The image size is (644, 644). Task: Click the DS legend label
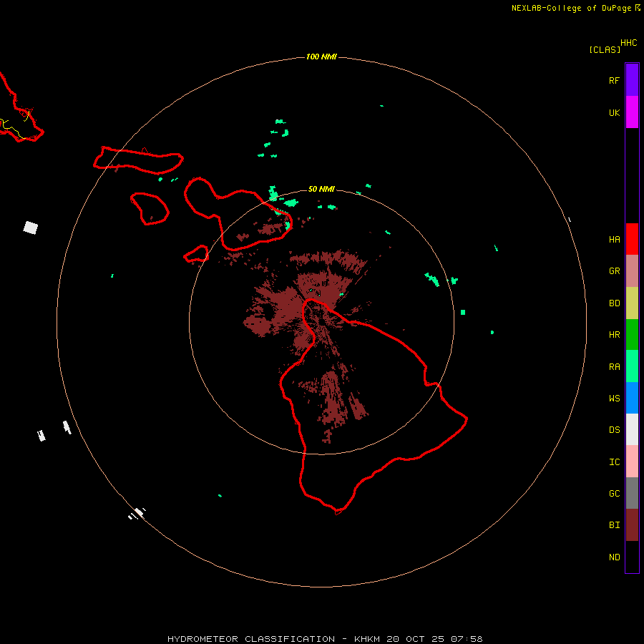(614, 430)
